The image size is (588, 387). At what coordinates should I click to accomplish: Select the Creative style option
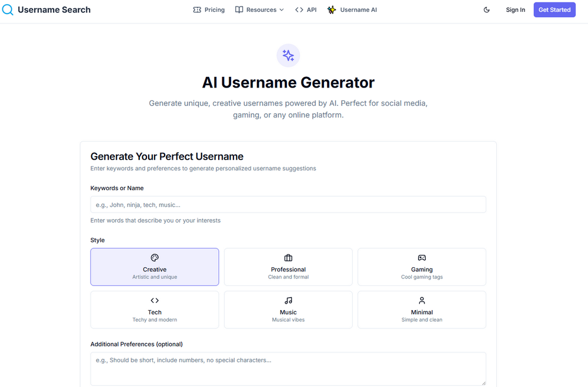pyautogui.click(x=155, y=267)
